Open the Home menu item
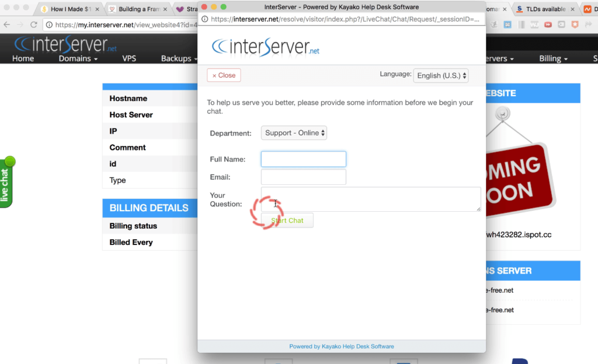 [x=23, y=58]
